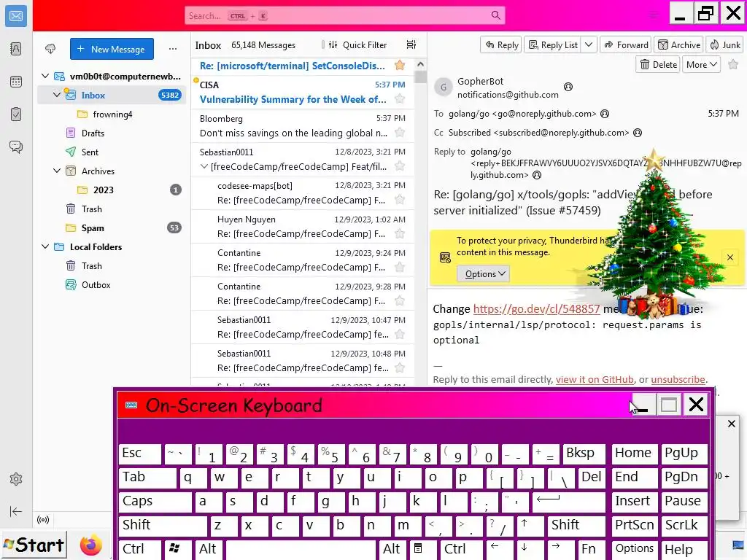Click the view it on GitHub link

tap(595, 379)
